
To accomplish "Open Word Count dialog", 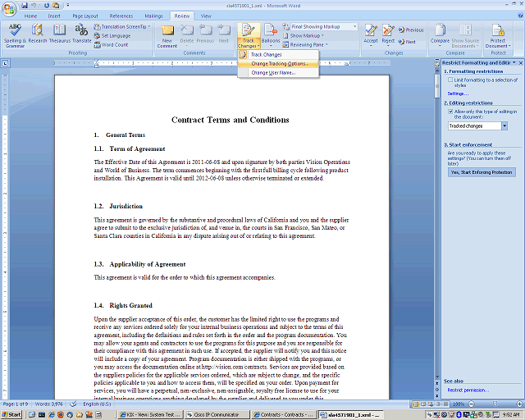I will pyautogui.click(x=111, y=44).
